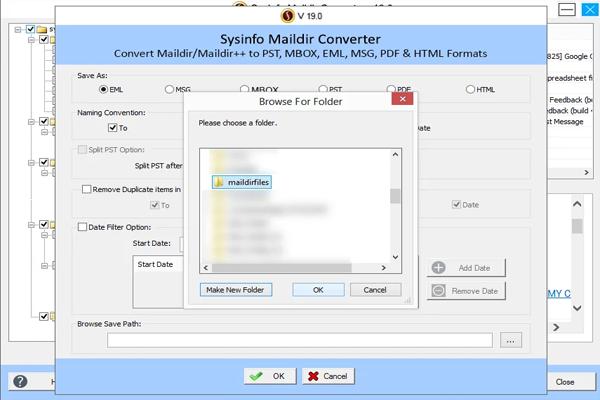Click preview pane right chevron below scrollbar
This screenshot has height=400, width=600.
pyautogui.click(x=556, y=327)
